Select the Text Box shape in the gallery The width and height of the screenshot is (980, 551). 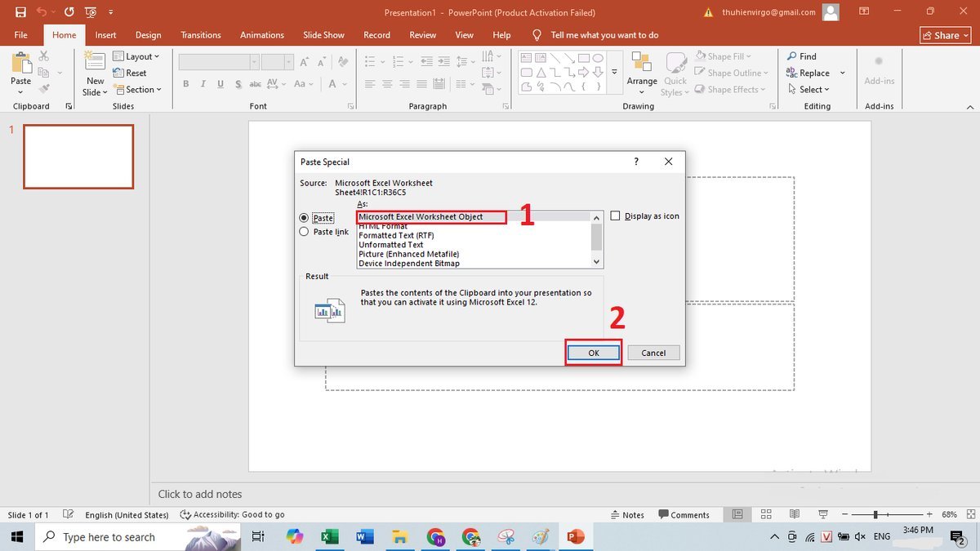(526, 57)
